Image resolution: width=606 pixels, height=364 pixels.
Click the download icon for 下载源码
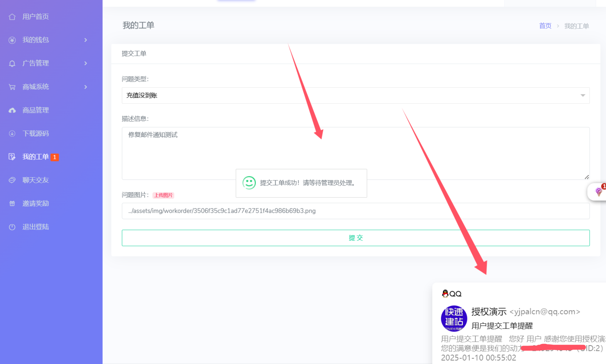coord(12,134)
